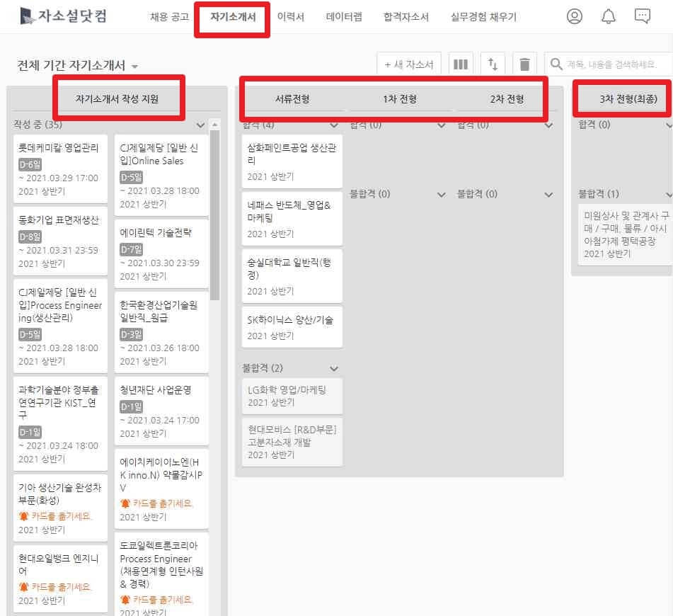
Task: Click the D-8일 badge on 동화기업 card
Action: click(30, 236)
